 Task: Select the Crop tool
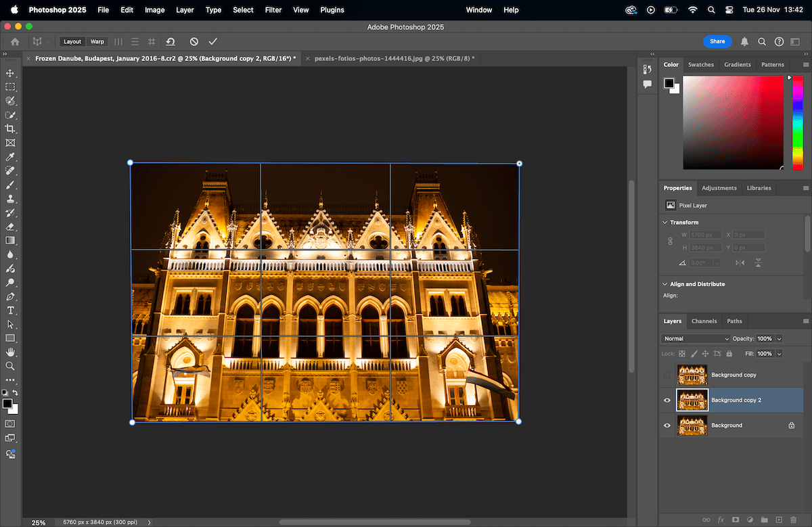(10, 129)
